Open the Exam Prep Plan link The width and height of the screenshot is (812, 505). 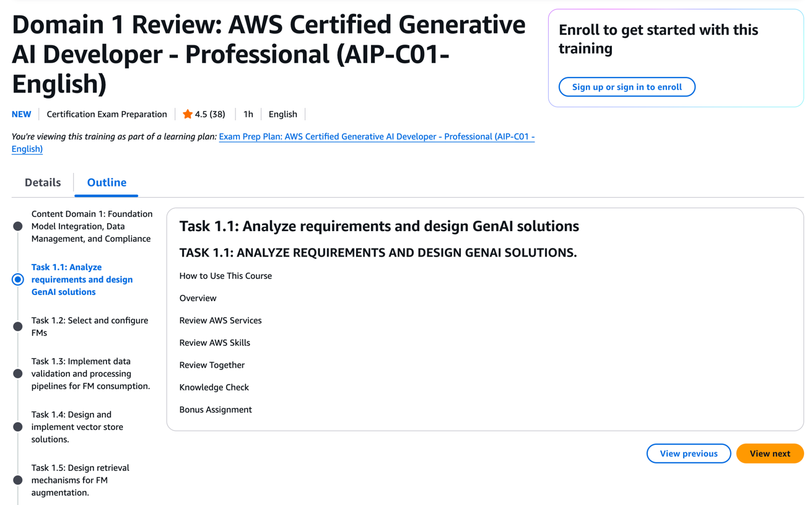pyautogui.click(x=377, y=136)
